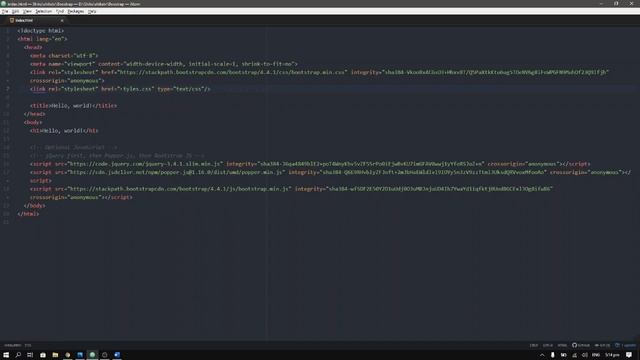This screenshot has width=640, height=360.
Task: Click line number 1 in the gutter
Action: (7, 31)
